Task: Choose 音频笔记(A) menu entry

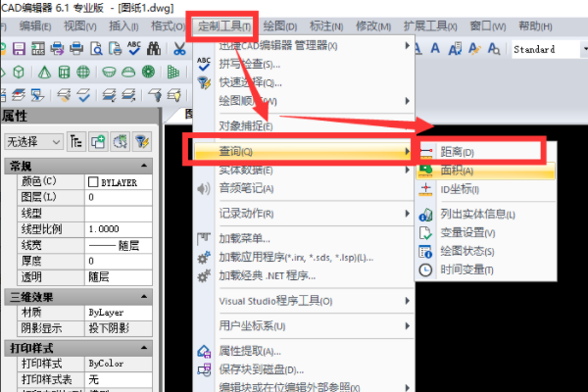Action: 304,188
